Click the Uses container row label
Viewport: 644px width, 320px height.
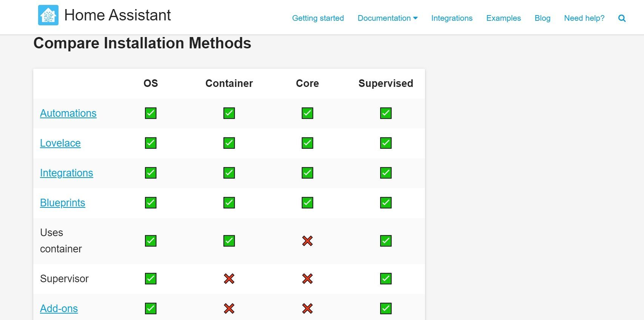pyautogui.click(x=61, y=241)
